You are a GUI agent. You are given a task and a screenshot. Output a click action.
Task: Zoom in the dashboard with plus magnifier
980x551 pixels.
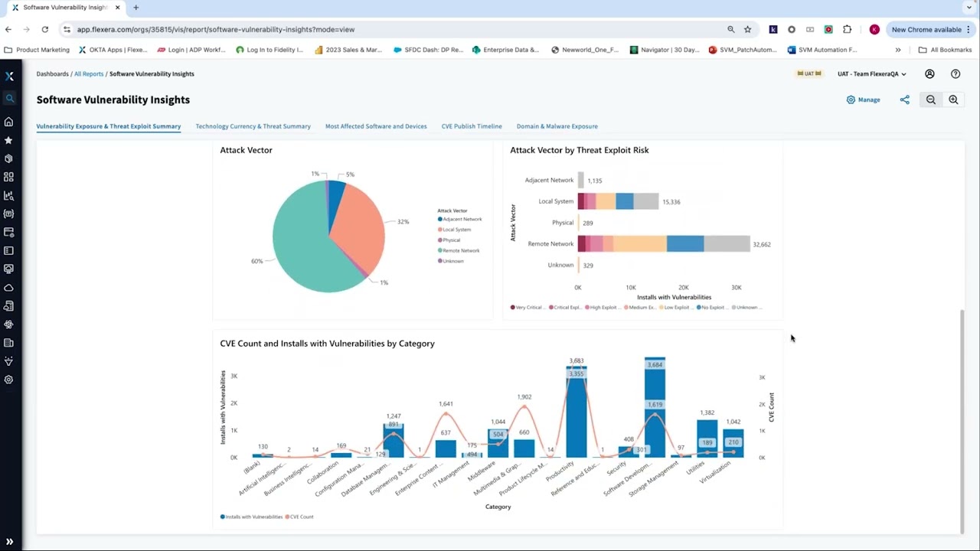(x=953, y=99)
